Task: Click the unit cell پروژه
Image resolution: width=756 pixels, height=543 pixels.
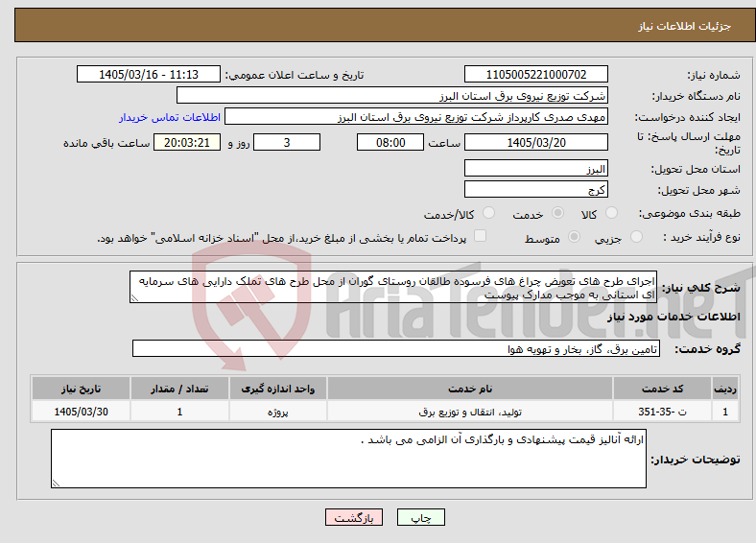Action: coord(277,412)
